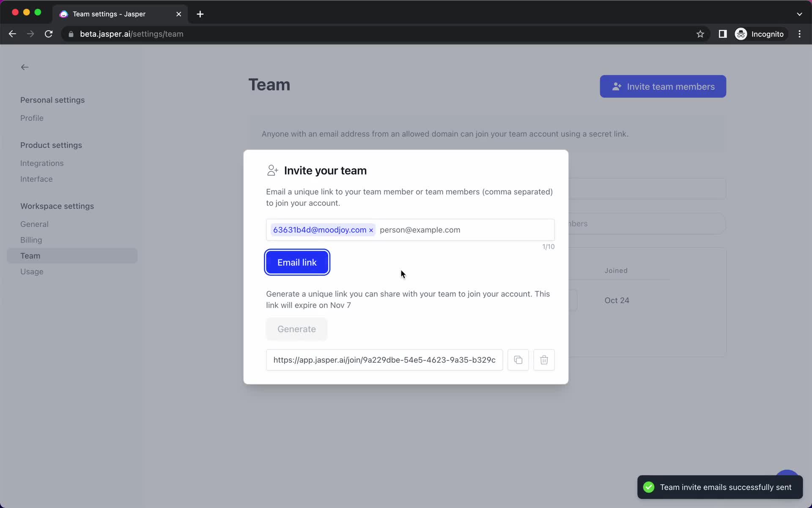812x508 pixels.
Task: Click the Jasper favicon in browser tab
Action: [x=64, y=14]
